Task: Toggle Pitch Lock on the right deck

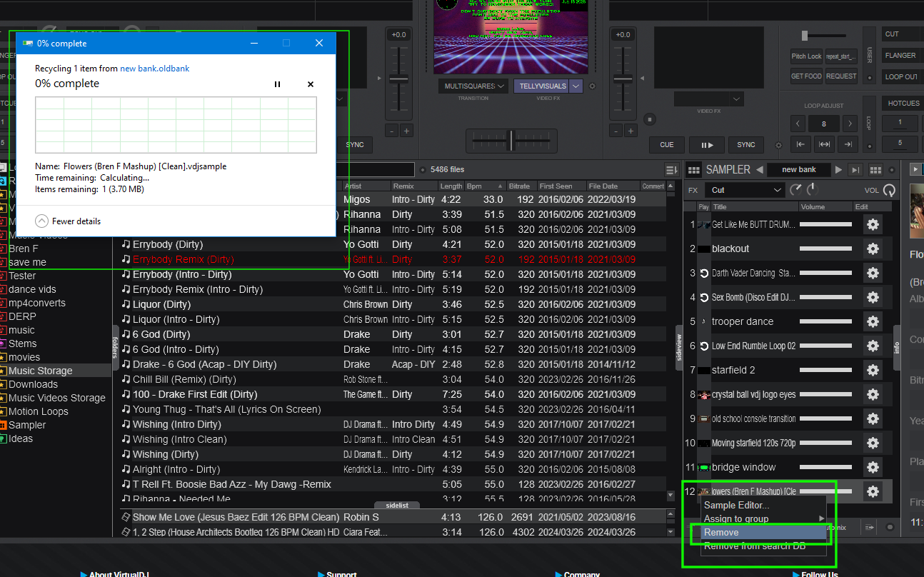Action: pos(806,56)
